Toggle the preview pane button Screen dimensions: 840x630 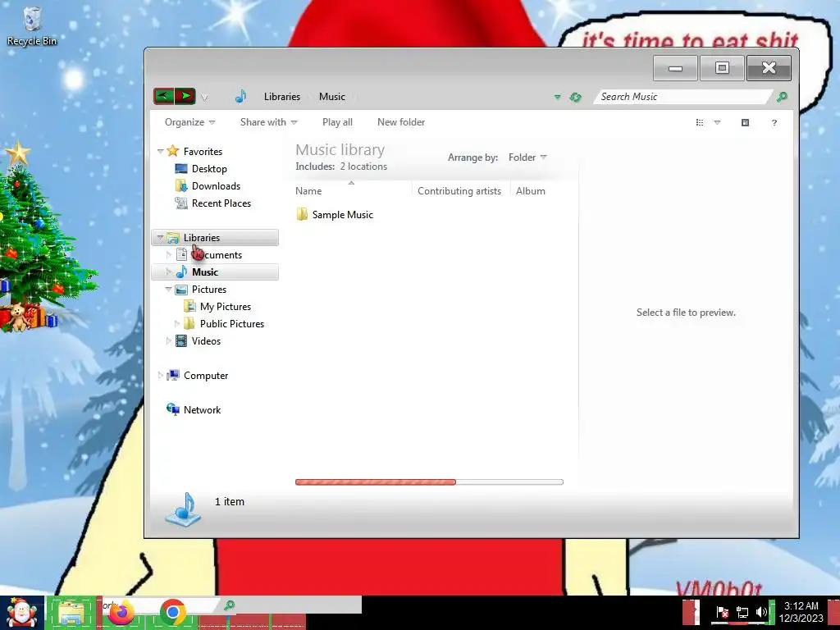[745, 123]
